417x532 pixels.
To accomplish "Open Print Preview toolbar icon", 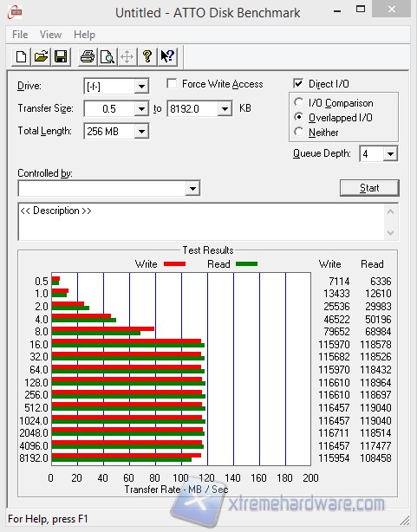I will coord(108,56).
